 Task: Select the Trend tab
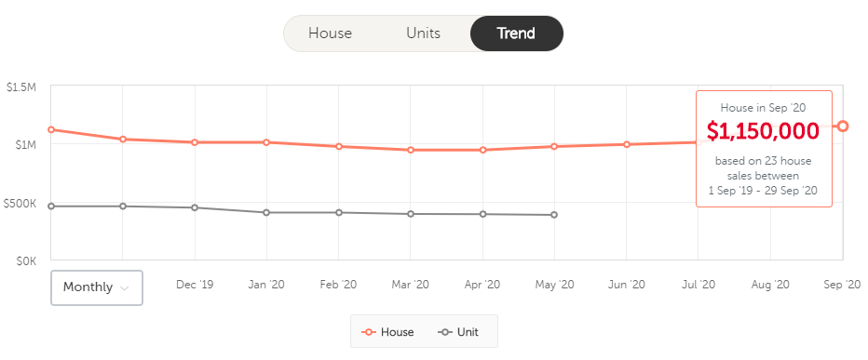click(x=517, y=33)
